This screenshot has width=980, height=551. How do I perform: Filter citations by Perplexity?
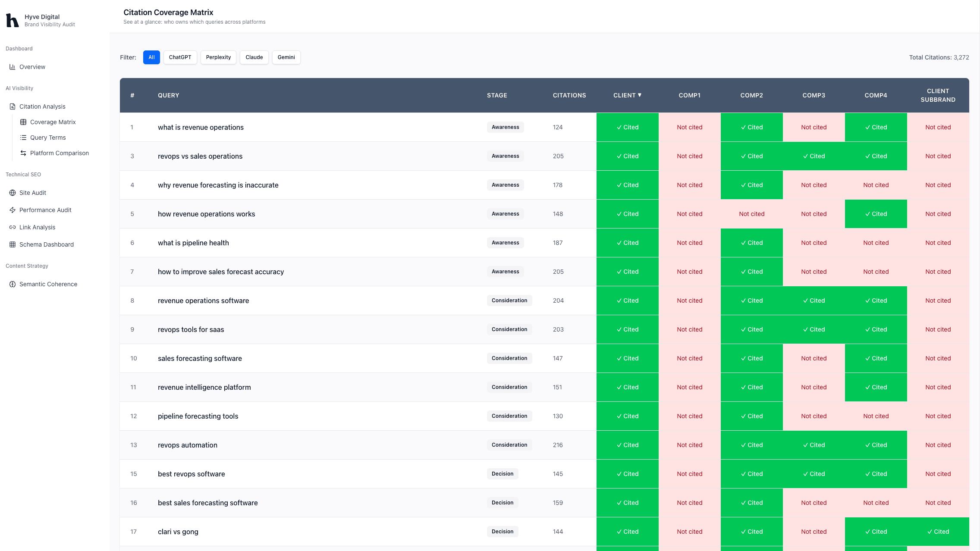(218, 57)
